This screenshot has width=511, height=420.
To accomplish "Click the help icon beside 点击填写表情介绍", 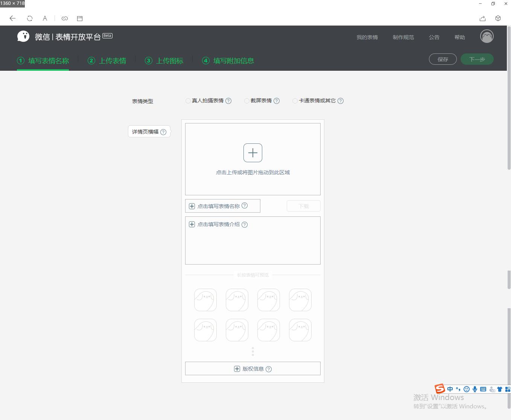I will (245, 224).
